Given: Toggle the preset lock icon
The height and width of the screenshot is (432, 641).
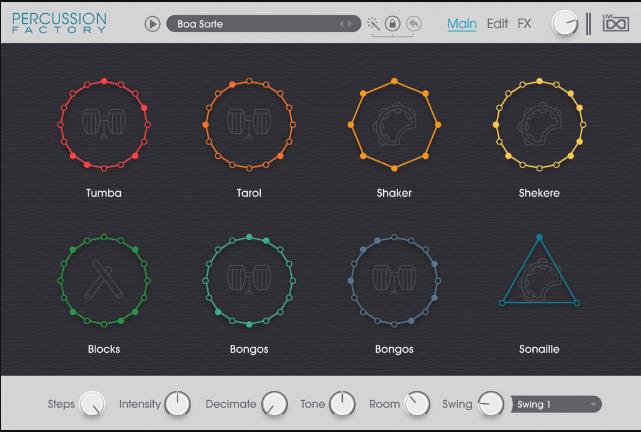Looking at the screenshot, I should pyautogui.click(x=392, y=23).
